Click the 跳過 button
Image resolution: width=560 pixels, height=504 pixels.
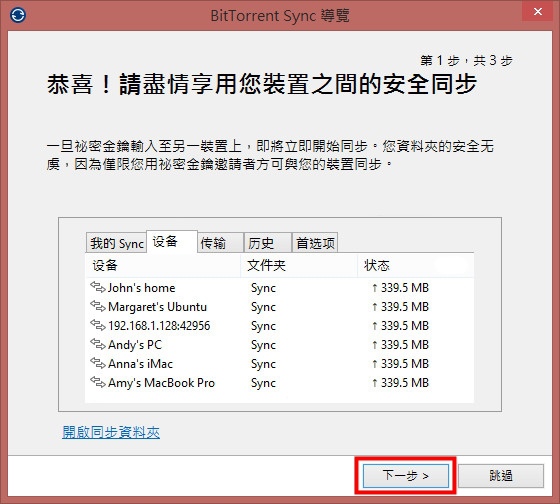[x=501, y=475]
